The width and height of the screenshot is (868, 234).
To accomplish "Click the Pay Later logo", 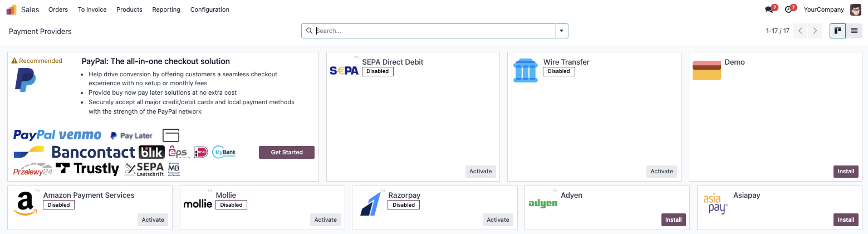I will point(131,135).
